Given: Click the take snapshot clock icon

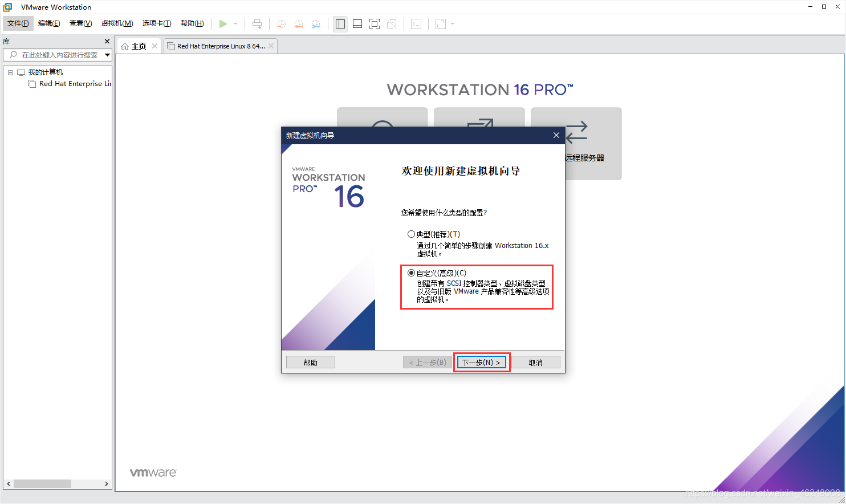Looking at the screenshot, I should point(282,24).
